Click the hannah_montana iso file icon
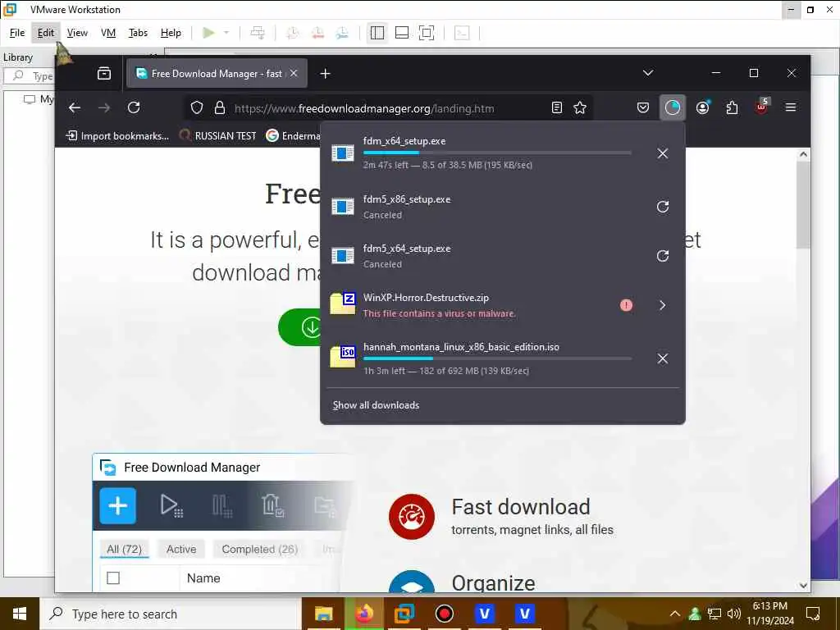This screenshot has width=840, height=630. [x=342, y=357]
